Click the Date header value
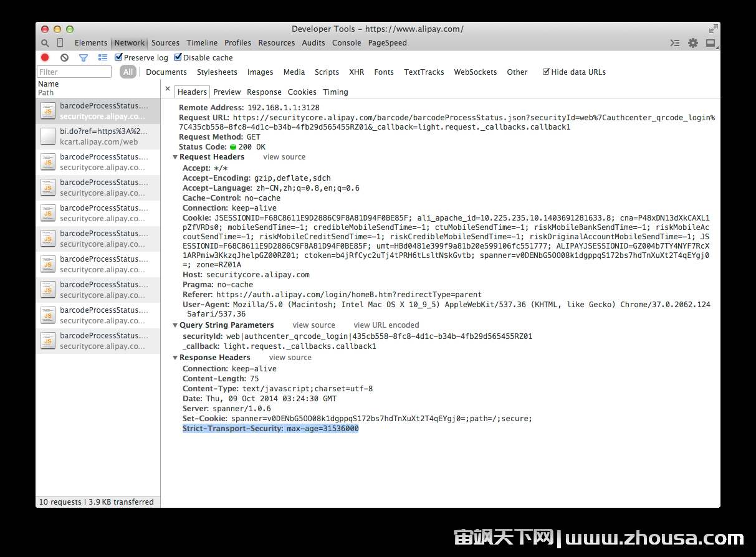756x557 pixels. tap(271, 399)
